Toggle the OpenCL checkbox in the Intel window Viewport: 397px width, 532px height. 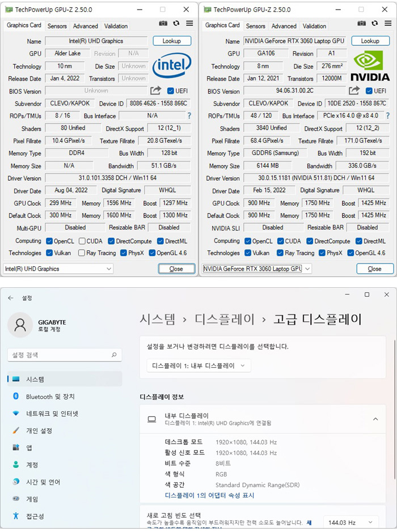[49, 241]
